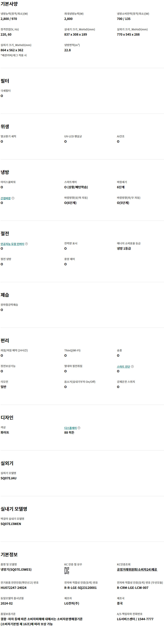164x644 pixels.
Task: Click the 냉방 section heading
Action: pos(5,172)
